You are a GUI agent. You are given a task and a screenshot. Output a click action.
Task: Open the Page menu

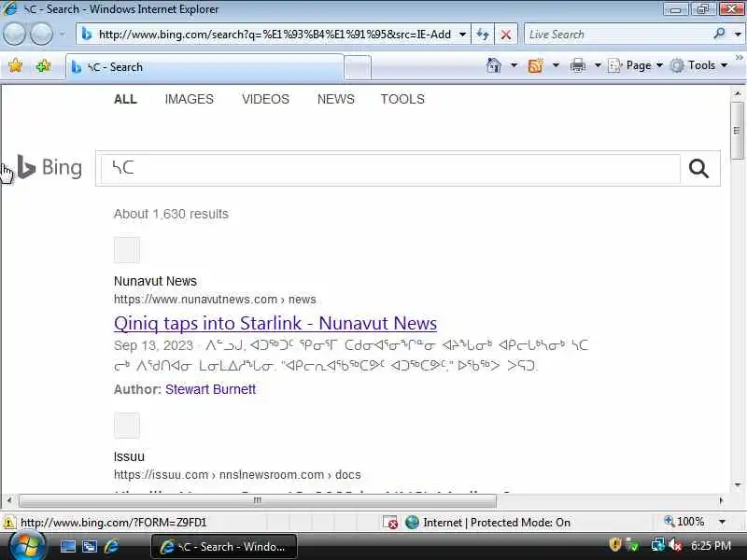pyautogui.click(x=636, y=65)
